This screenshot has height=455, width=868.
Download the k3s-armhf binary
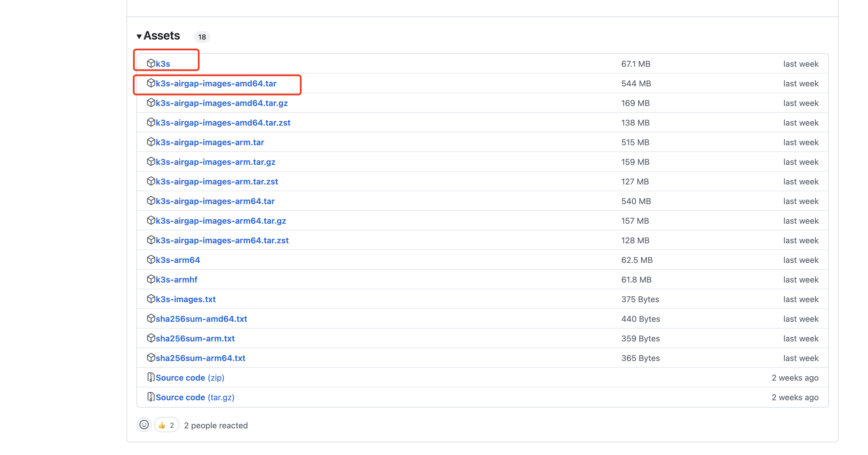[177, 280]
